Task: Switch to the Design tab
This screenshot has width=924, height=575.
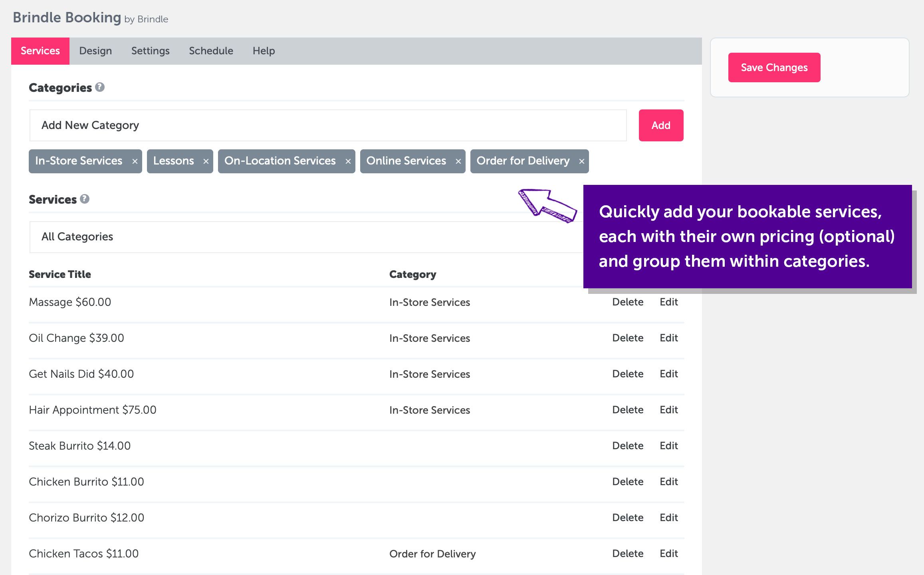Action: tap(95, 51)
